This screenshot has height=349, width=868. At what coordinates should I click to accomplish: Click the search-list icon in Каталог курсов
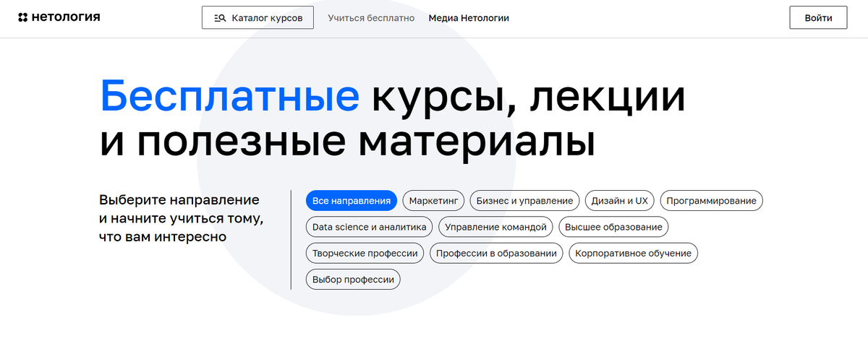[221, 17]
